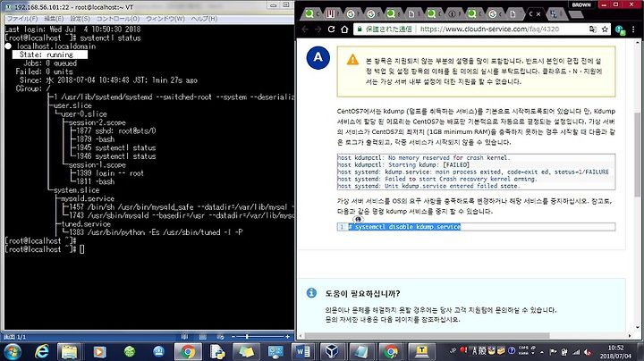The width and height of the screenshot is (644, 361).
Task: Go forward in Chrome
Action: pyautogui.click(x=318, y=29)
